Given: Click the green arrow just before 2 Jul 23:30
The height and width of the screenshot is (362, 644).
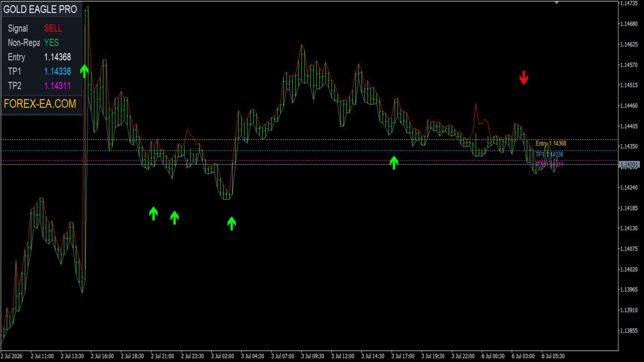Looking at the screenshot, I should point(174,218).
